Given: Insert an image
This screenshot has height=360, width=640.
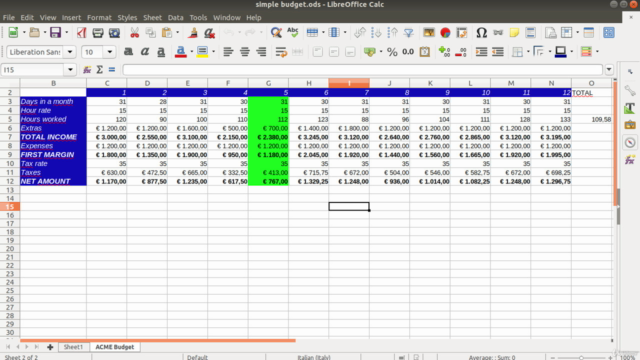Looking at the screenshot, I should [x=429, y=33].
